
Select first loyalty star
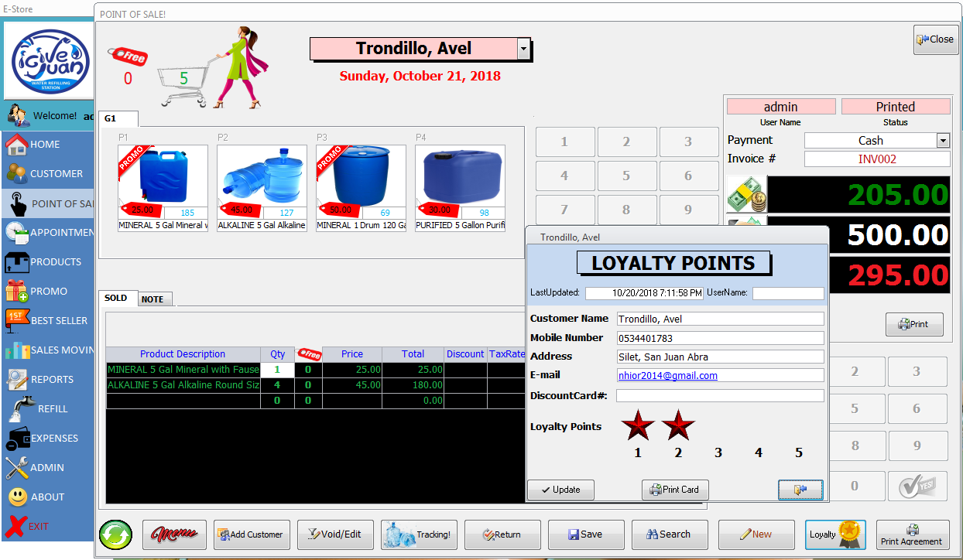[638, 425]
